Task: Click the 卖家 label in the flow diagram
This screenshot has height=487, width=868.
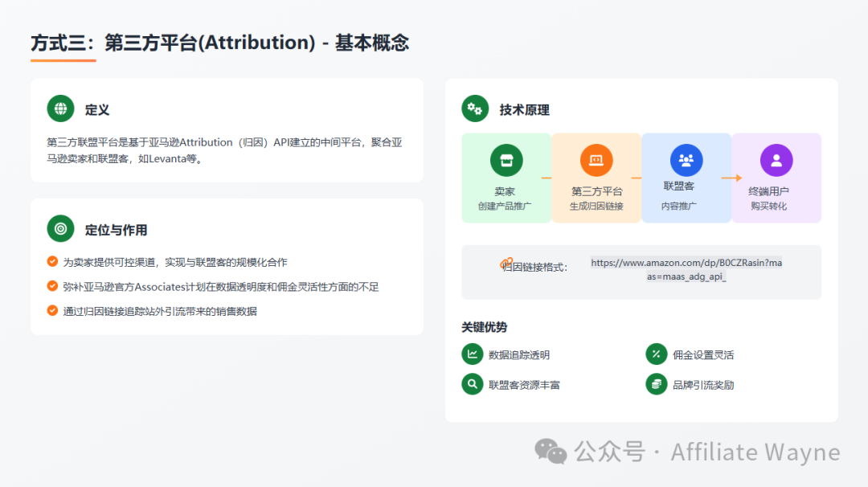Action: (505, 191)
